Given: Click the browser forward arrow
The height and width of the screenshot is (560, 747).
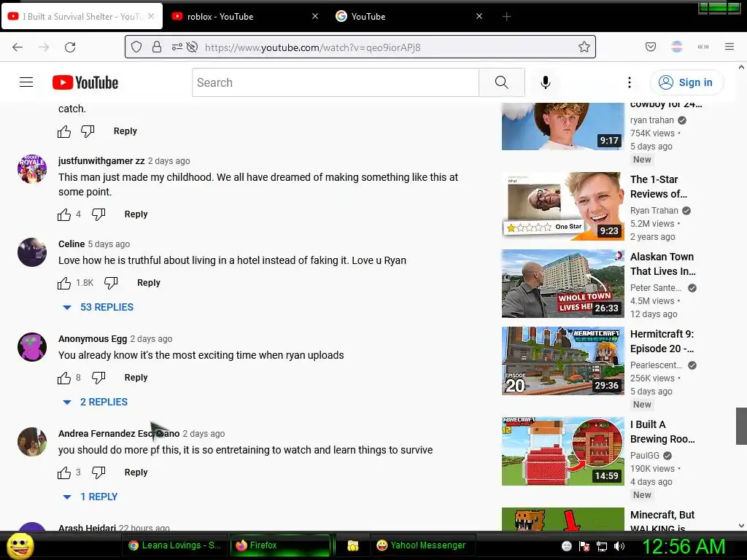Looking at the screenshot, I should click(44, 47).
